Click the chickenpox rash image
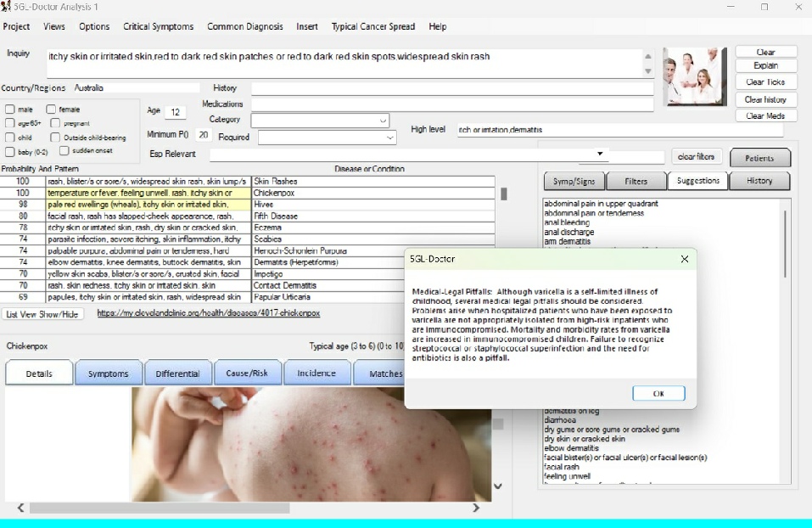The height and width of the screenshot is (528, 812). pos(311,445)
